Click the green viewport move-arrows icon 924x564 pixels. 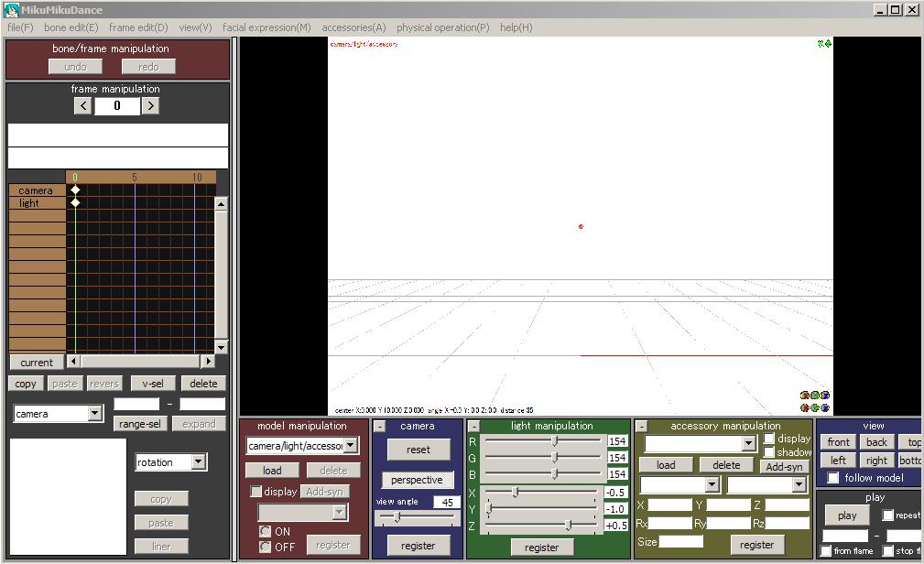(828, 44)
